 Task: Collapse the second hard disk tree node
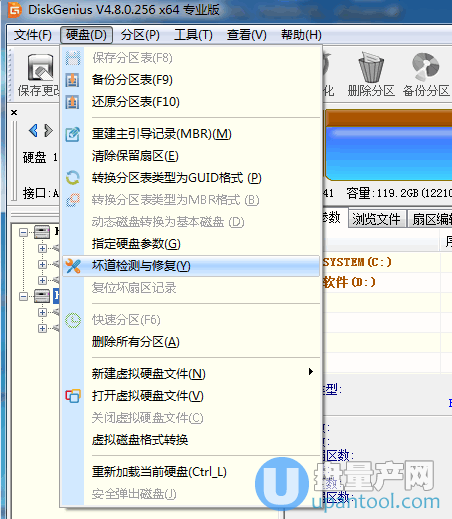pos(23,296)
